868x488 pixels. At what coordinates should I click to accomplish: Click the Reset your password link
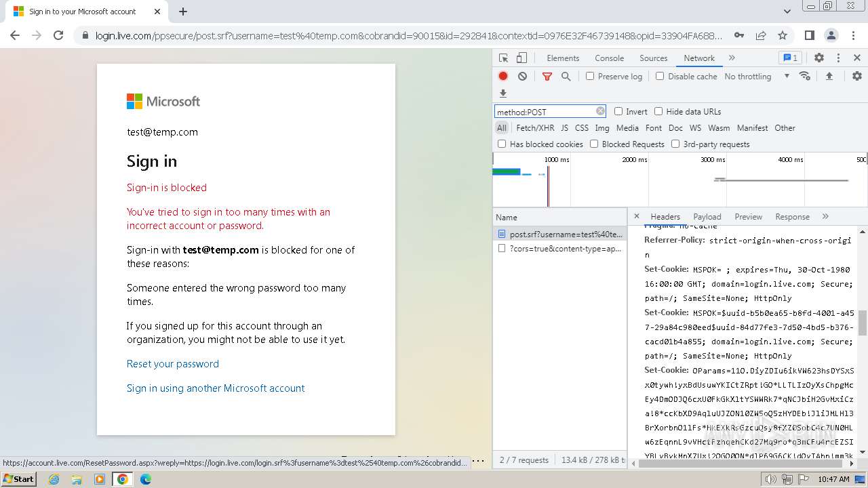[173, 364]
